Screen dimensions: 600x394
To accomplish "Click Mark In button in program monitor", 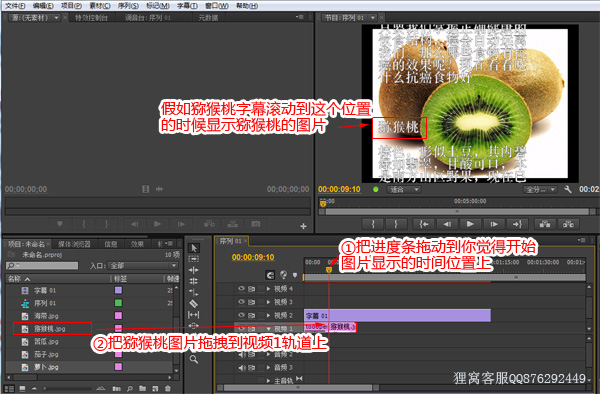I will [x=373, y=224].
